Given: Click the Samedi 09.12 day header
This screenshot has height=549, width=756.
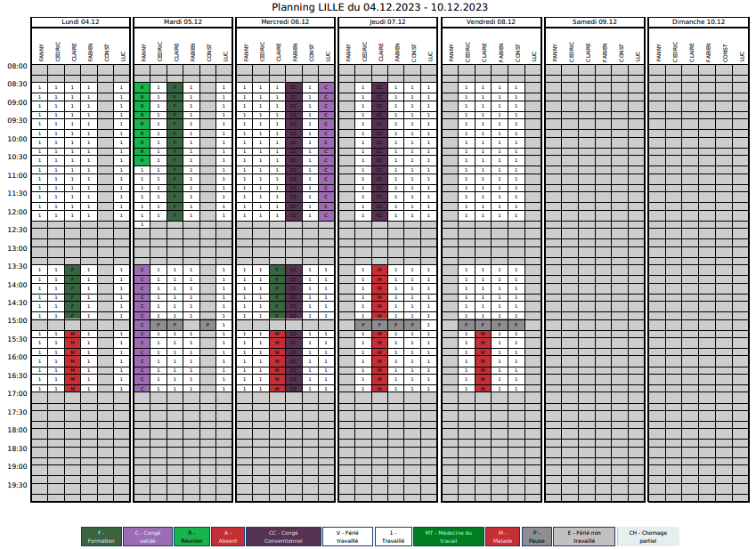Looking at the screenshot, I should click(x=595, y=21).
